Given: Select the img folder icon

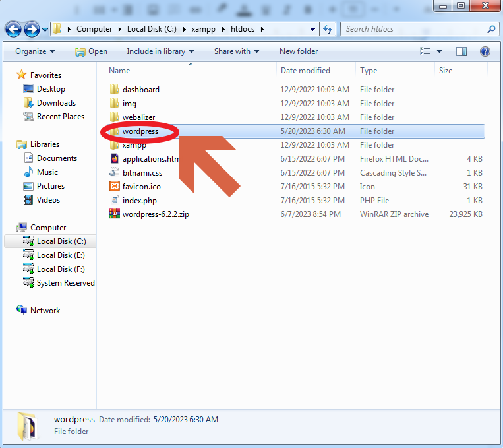Looking at the screenshot, I should pos(114,103).
